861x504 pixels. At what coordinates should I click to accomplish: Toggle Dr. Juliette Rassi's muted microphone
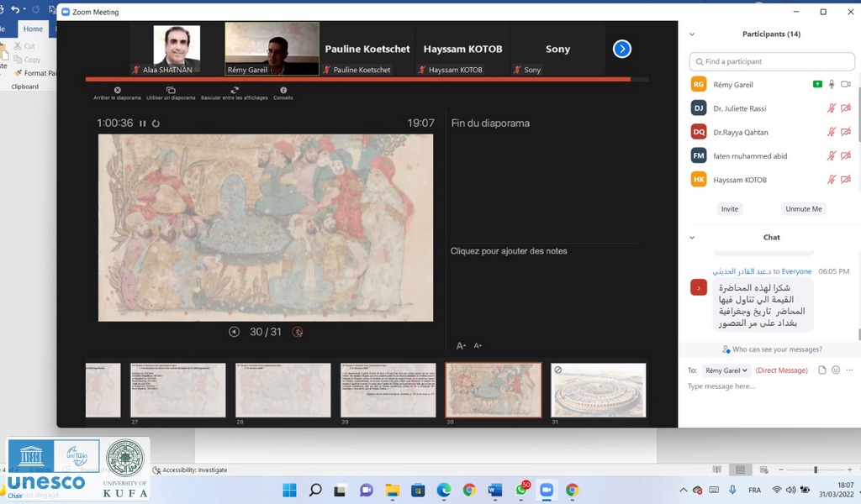pyautogui.click(x=832, y=108)
